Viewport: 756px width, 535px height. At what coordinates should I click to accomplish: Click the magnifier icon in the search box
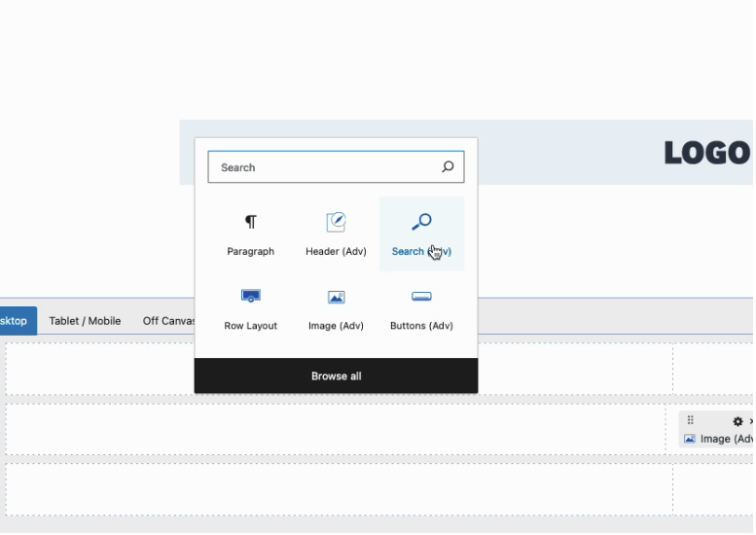tap(448, 167)
